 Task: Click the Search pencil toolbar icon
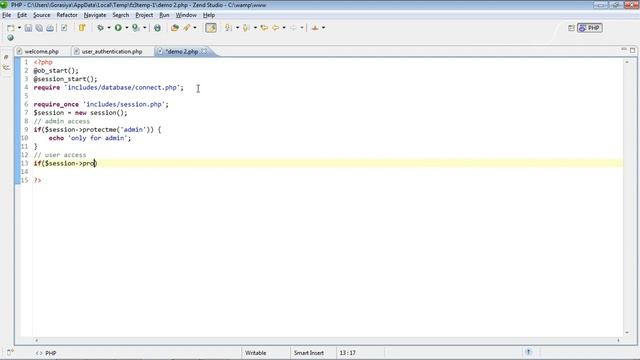click(187, 28)
